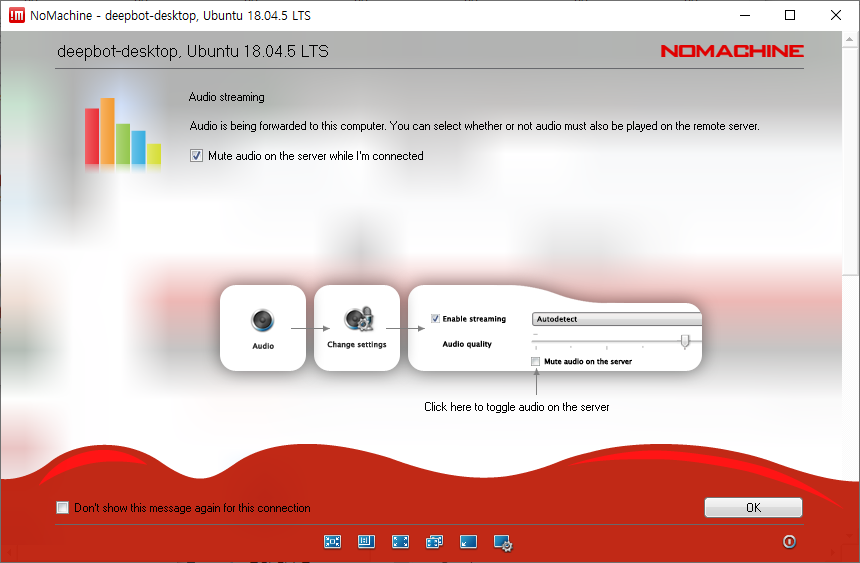This screenshot has height=563, width=860.
Task: Check Don't show this message again
Action: click(x=63, y=508)
